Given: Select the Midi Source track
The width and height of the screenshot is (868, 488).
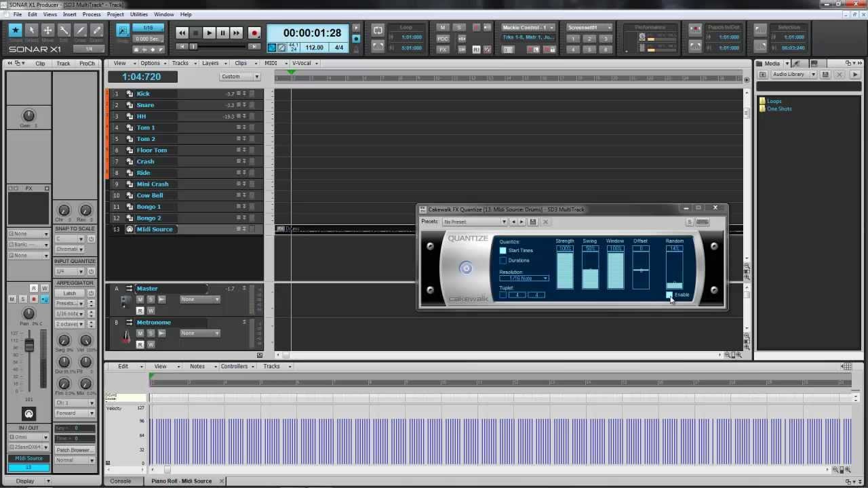Looking at the screenshot, I should (x=155, y=229).
